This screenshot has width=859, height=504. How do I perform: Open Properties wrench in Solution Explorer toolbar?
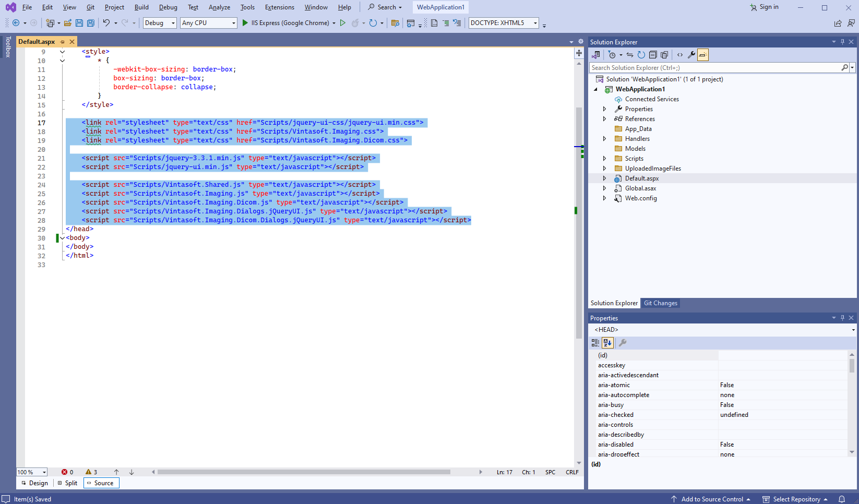(691, 55)
